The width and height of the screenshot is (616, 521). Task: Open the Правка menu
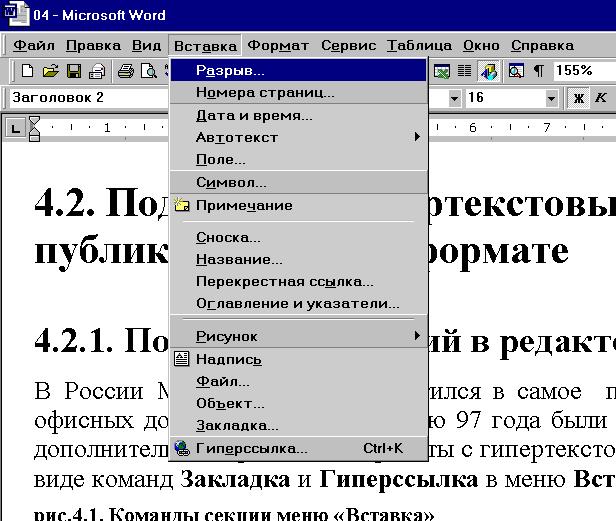(x=94, y=46)
